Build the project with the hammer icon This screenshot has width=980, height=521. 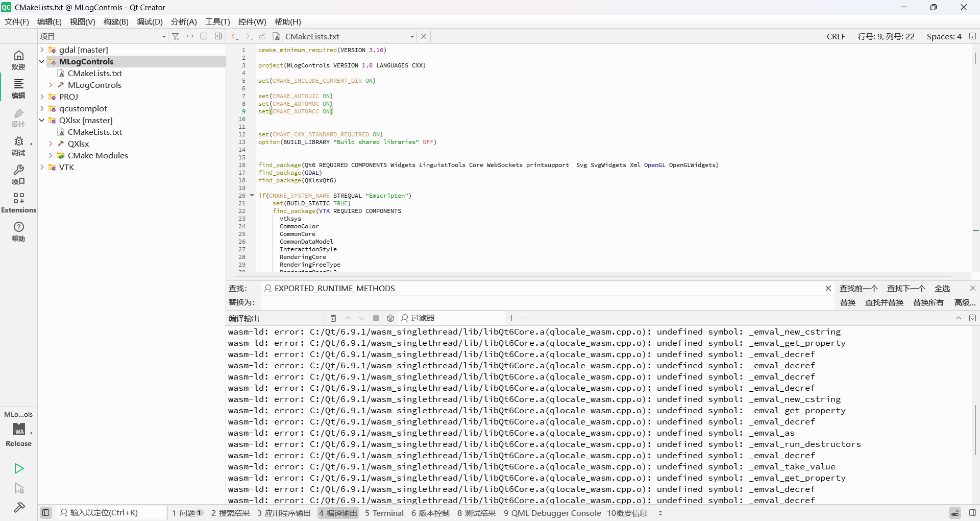[x=19, y=507]
